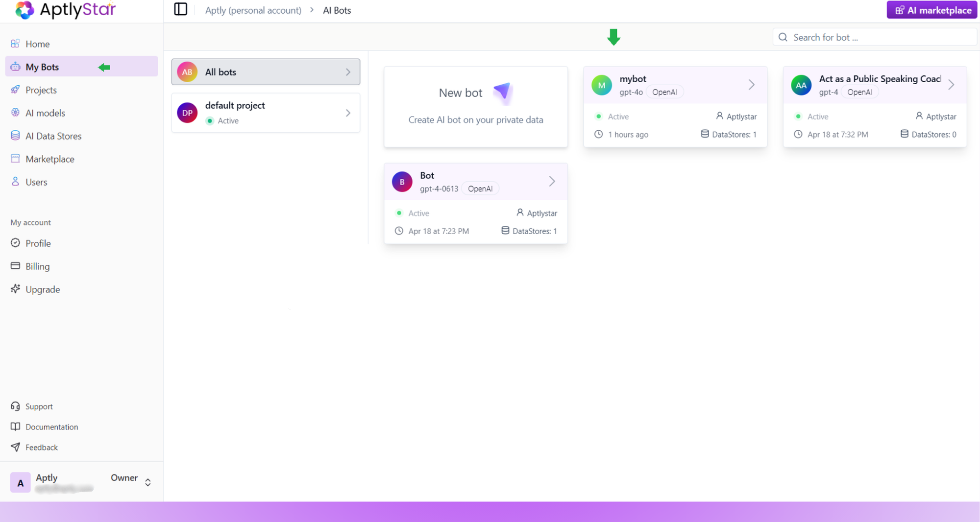Click the Users icon in the sidebar

pyautogui.click(x=16, y=182)
